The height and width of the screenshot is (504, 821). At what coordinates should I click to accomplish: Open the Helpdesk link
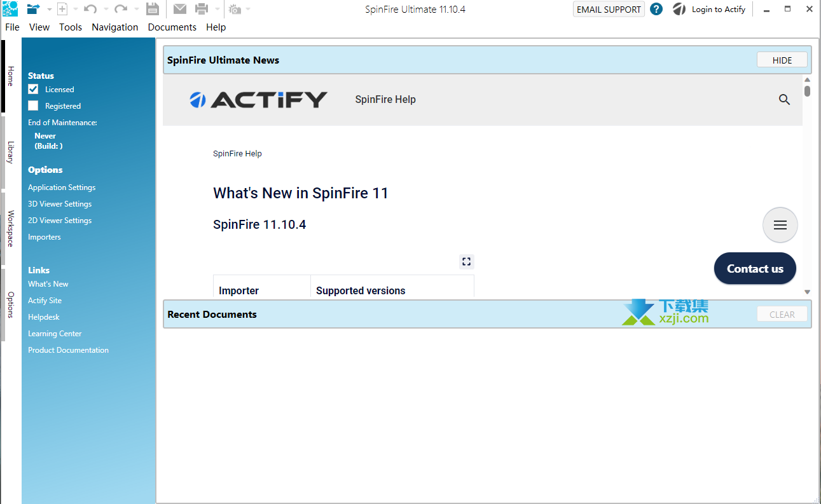(44, 317)
